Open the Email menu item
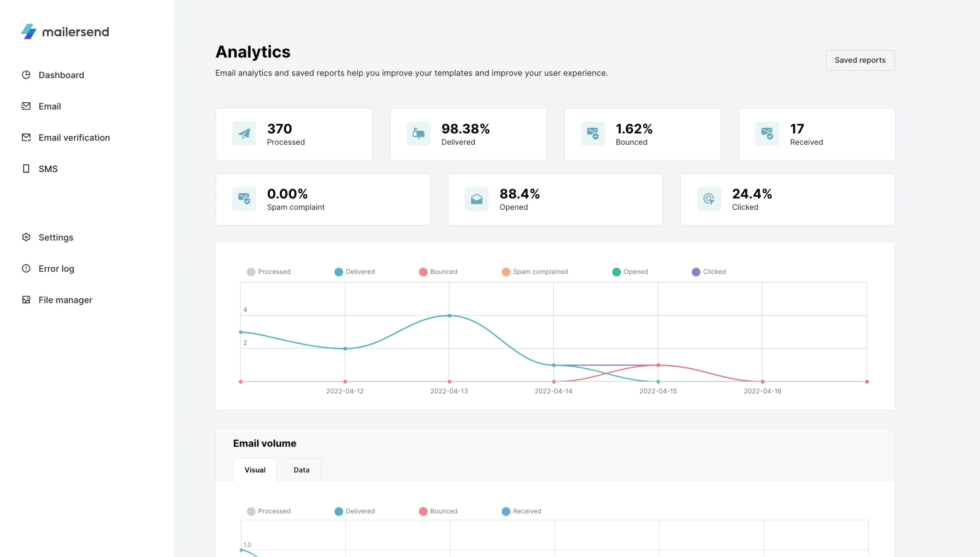Image resolution: width=980 pixels, height=557 pixels. (41, 106)
